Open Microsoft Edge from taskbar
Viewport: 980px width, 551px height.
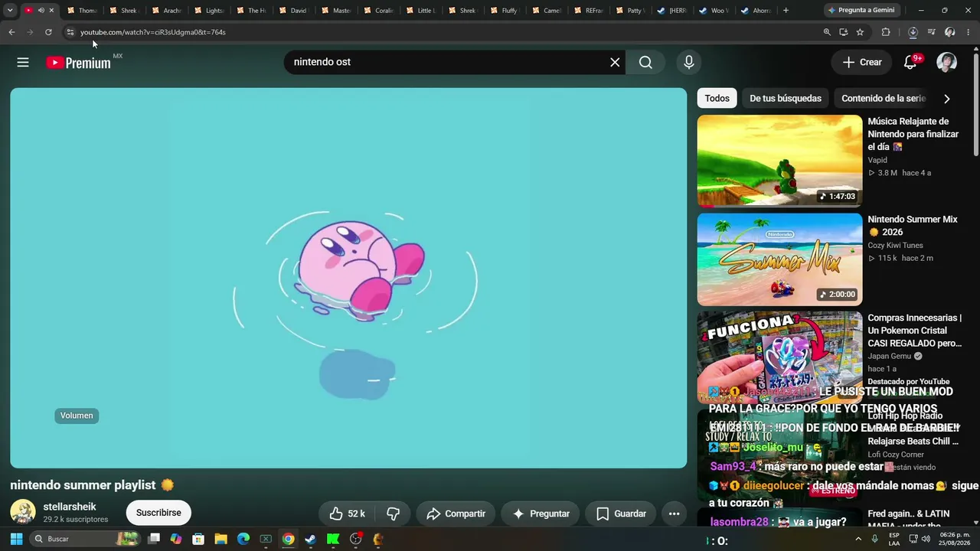click(x=243, y=539)
